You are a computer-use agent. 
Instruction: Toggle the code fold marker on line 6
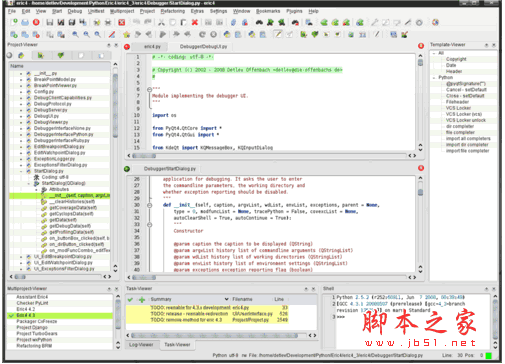tap(149, 89)
